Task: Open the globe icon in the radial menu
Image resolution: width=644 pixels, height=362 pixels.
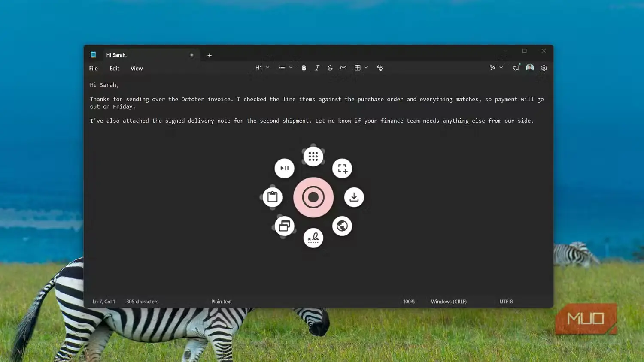Action: 342,226
